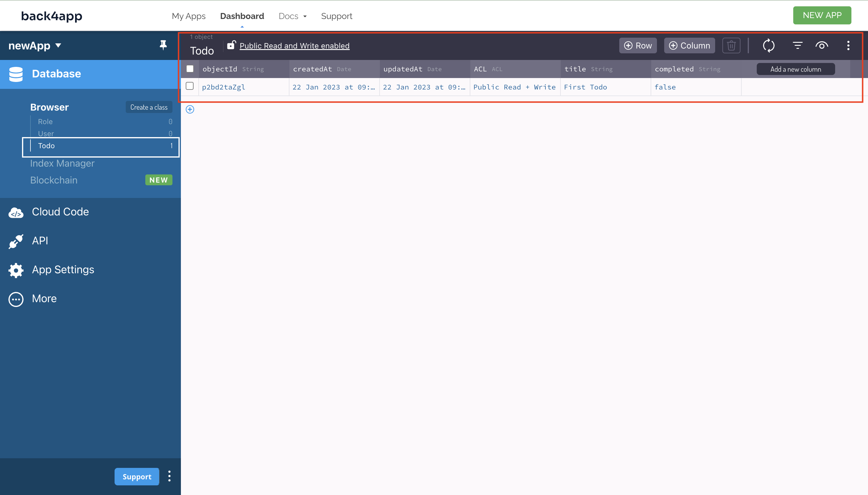Select the API section icon
868x495 pixels.
pyautogui.click(x=15, y=241)
